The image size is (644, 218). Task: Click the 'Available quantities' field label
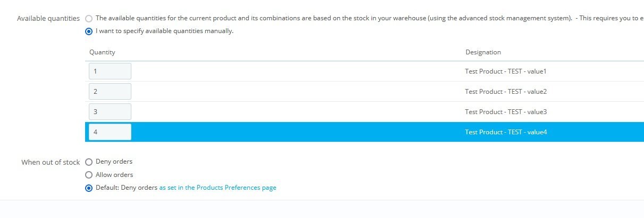click(x=48, y=19)
